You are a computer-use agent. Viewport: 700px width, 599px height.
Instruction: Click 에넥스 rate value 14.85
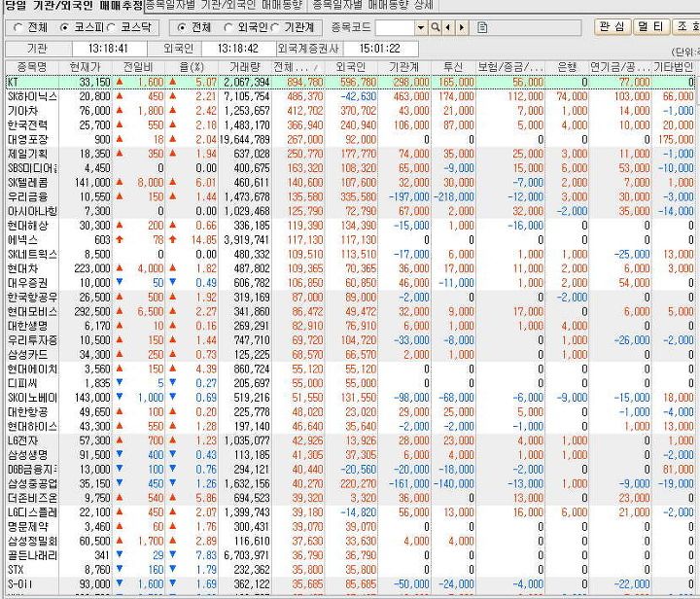click(x=204, y=239)
